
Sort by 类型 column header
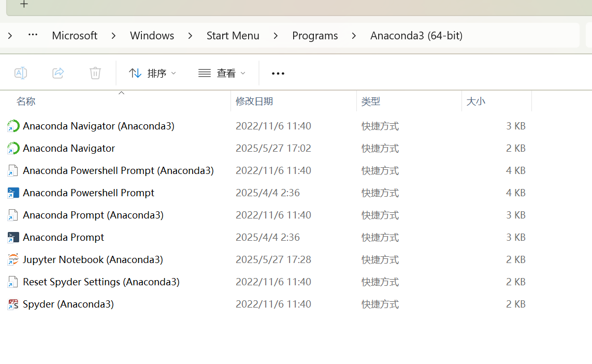click(x=371, y=101)
